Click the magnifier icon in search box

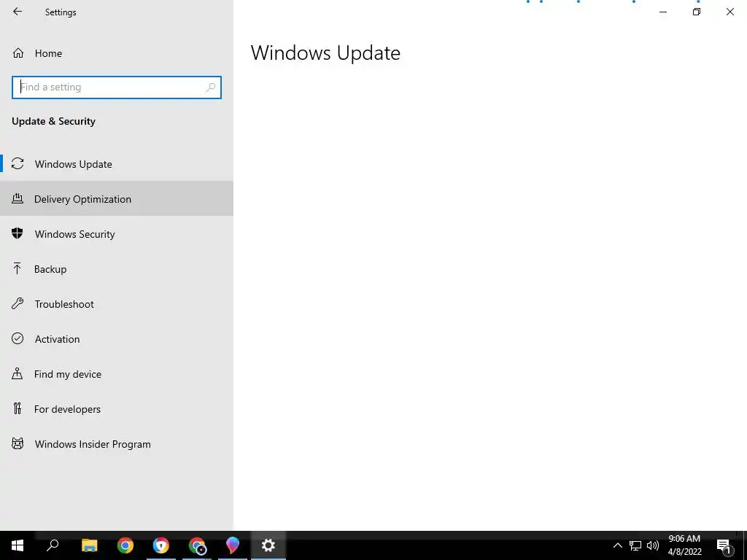click(x=211, y=87)
